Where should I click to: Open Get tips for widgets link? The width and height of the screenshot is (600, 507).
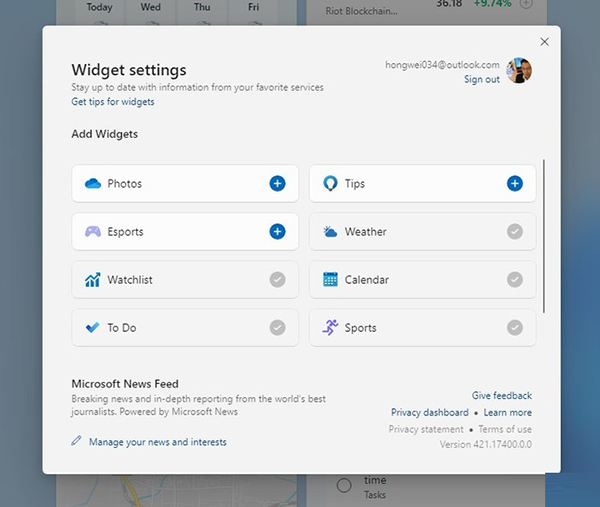[x=113, y=102]
